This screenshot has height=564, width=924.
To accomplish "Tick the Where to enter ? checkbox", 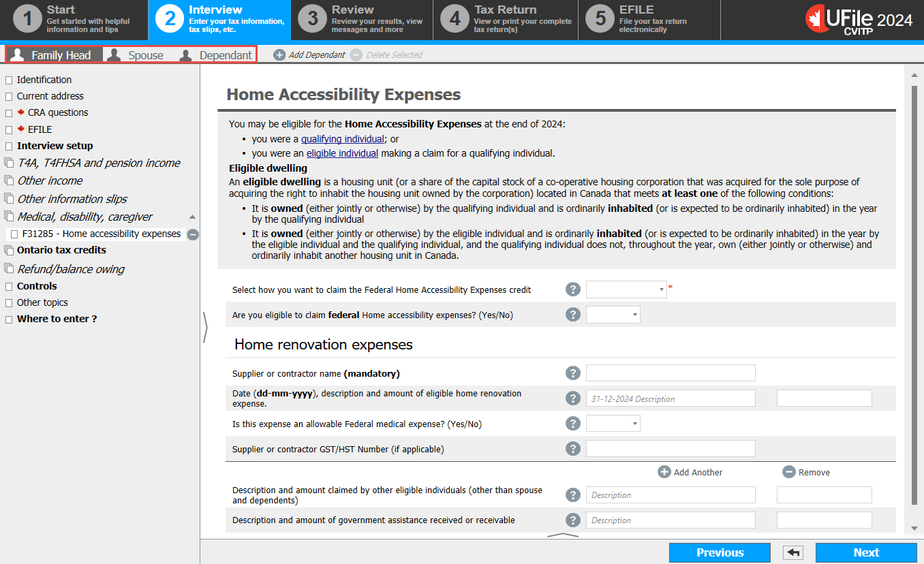I will [9, 319].
